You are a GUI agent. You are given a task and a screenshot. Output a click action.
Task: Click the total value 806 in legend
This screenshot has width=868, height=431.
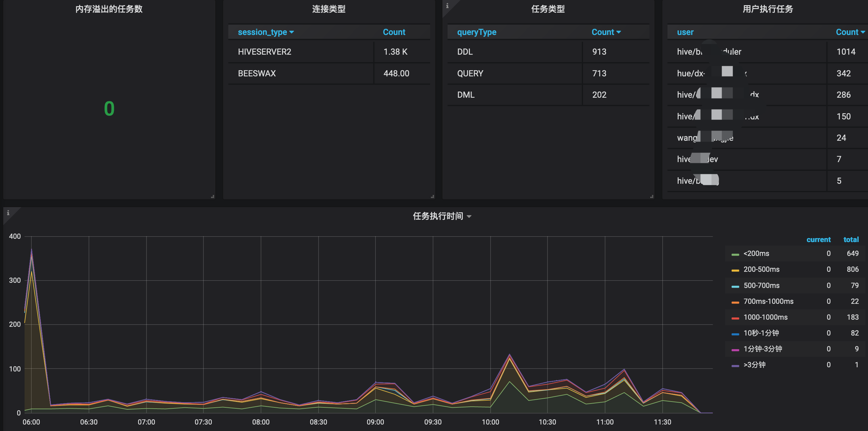tap(852, 269)
